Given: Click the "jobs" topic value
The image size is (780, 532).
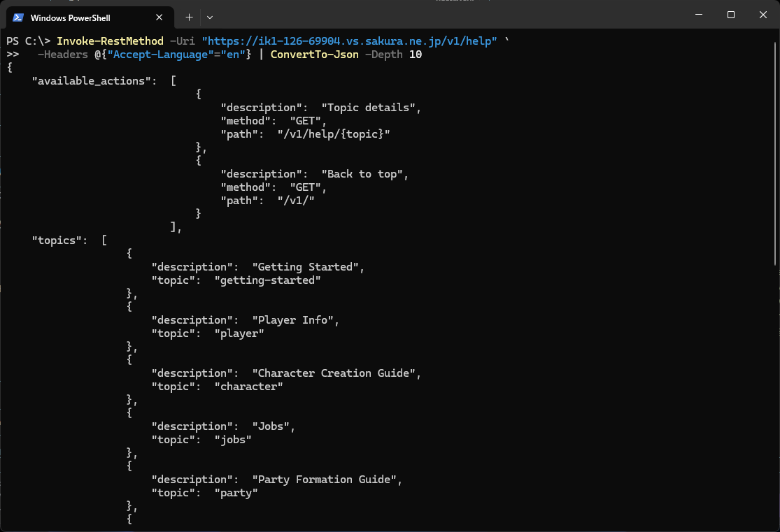Looking at the screenshot, I should pyautogui.click(x=233, y=440).
